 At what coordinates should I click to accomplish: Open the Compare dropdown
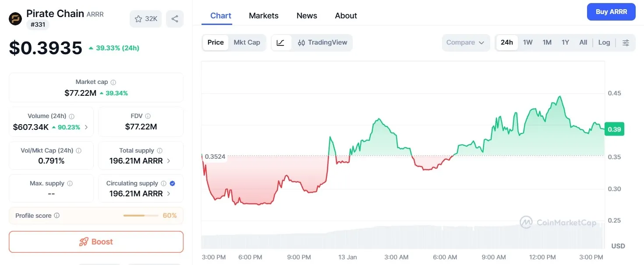[466, 42]
